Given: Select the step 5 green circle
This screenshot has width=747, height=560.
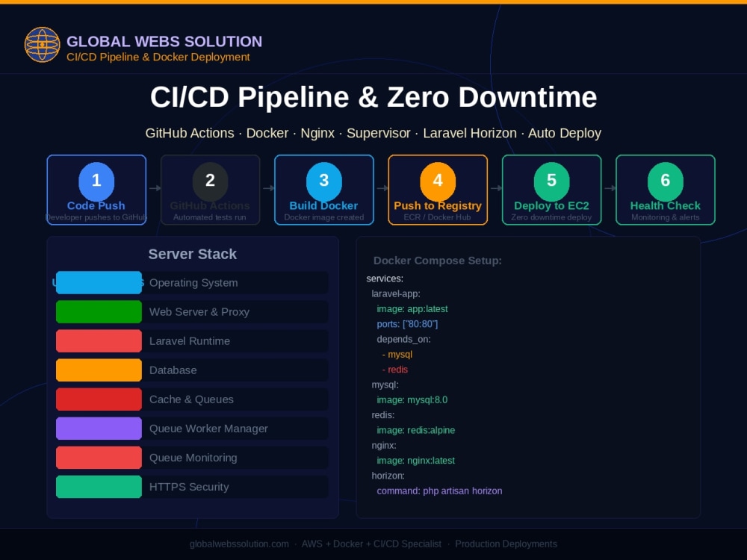Looking at the screenshot, I should click(552, 181).
